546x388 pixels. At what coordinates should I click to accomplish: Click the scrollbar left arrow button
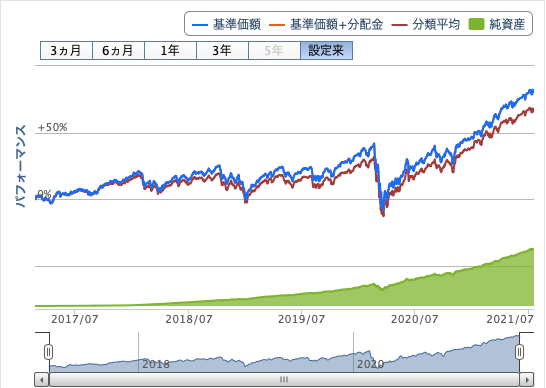pyautogui.click(x=42, y=379)
